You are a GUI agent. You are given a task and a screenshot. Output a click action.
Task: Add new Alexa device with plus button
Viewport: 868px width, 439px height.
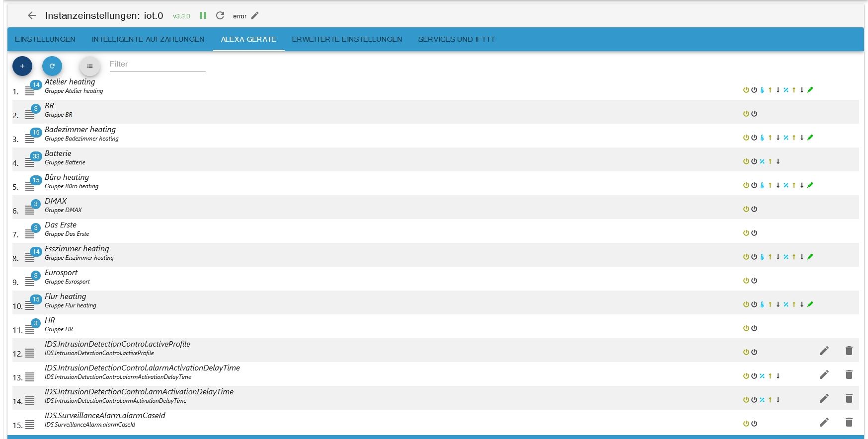tap(22, 66)
